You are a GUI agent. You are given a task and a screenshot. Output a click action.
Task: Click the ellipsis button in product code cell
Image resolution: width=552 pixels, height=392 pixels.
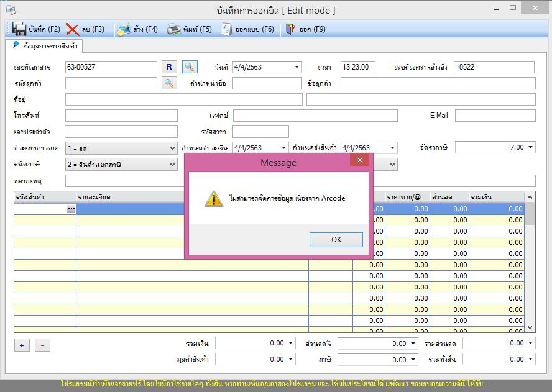coord(71,209)
